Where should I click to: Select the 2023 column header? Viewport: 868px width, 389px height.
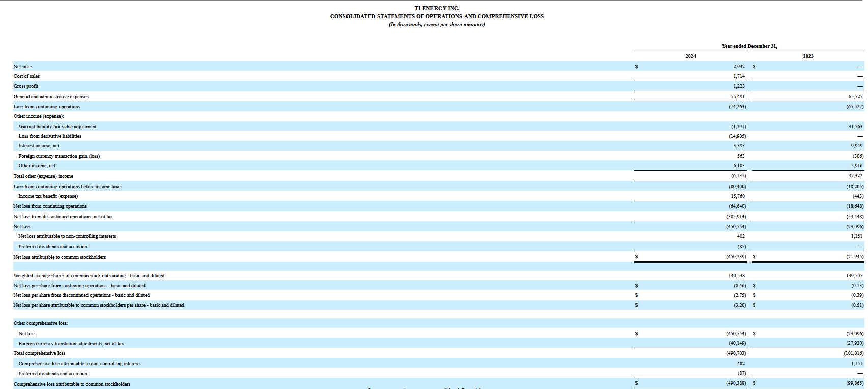(x=808, y=56)
